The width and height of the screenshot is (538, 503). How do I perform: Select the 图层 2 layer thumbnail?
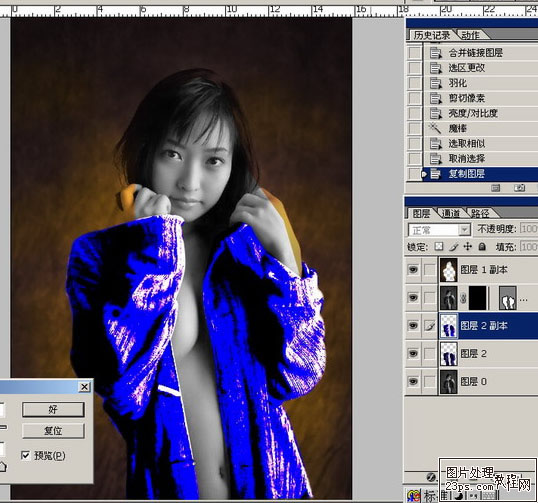[448, 354]
